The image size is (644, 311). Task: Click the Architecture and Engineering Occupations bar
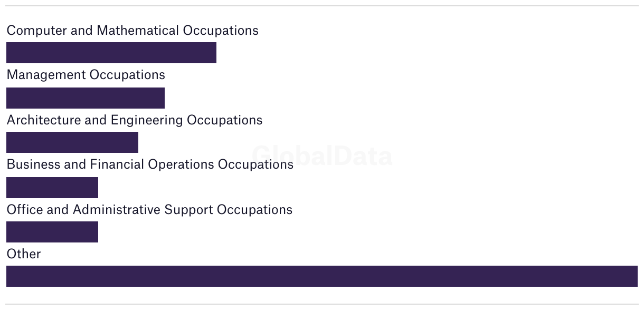click(72, 142)
